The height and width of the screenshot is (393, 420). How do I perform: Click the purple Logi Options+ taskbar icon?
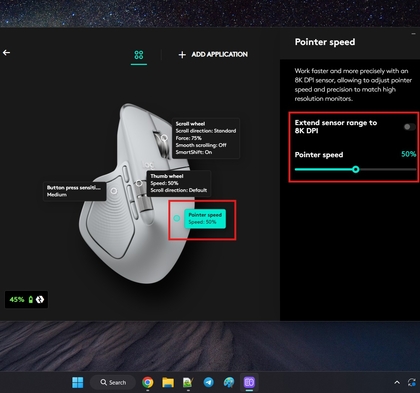click(249, 382)
